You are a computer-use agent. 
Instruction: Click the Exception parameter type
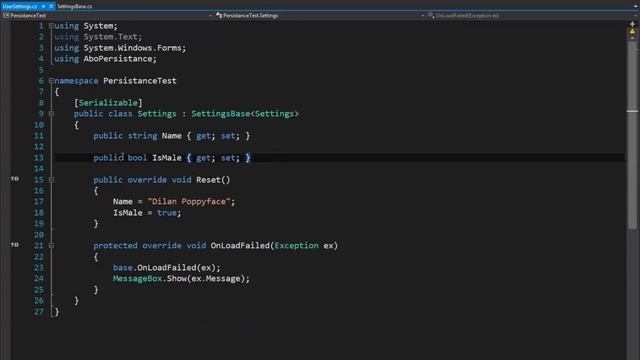click(296, 246)
